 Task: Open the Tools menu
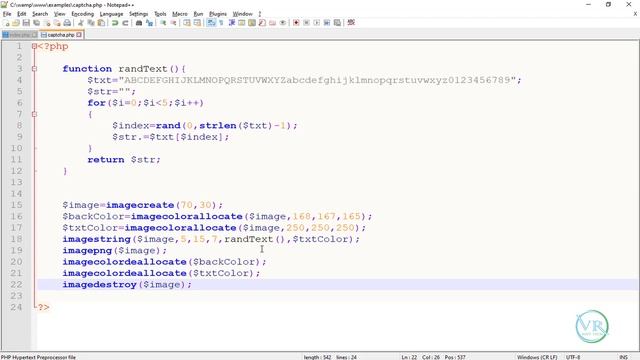click(x=160, y=14)
